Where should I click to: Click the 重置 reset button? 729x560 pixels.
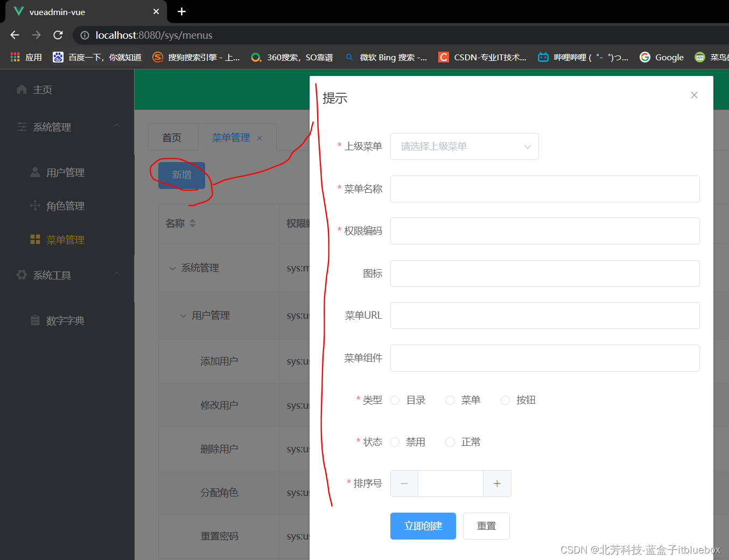coord(486,526)
